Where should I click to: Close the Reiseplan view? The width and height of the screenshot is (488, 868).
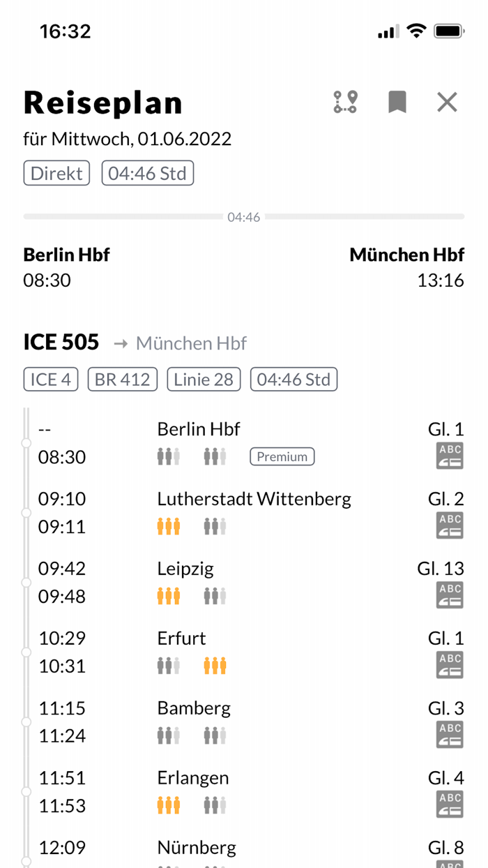click(447, 102)
